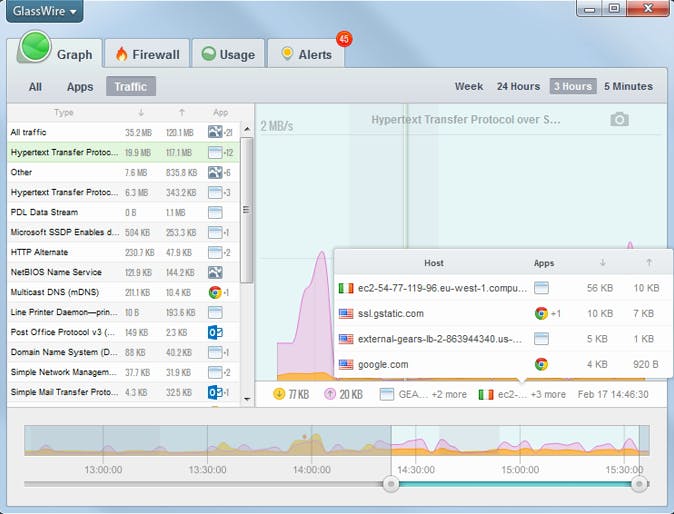Select the ssl.gstatic.com host row
Image resolution: width=674 pixels, height=514 pixels.
pyautogui.click(x=503, y=313)
